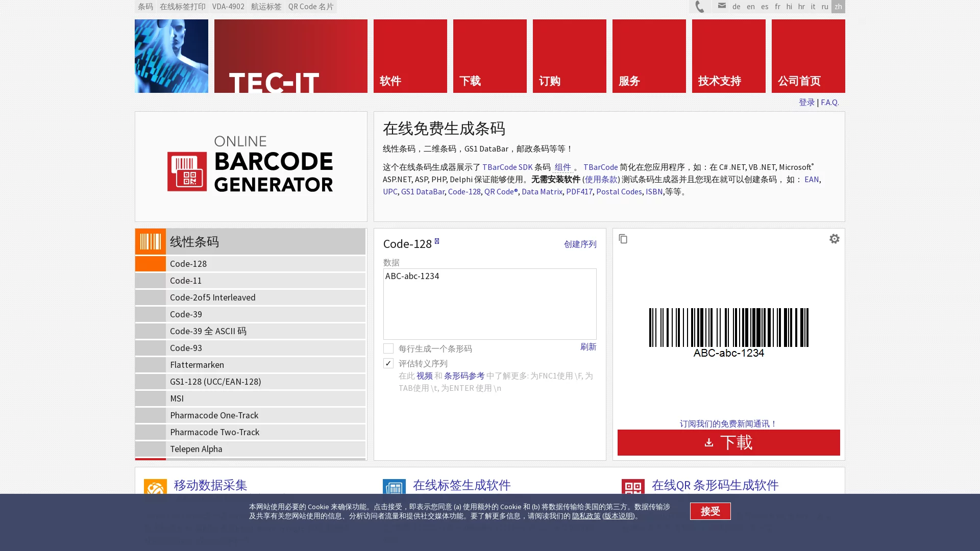Viewport: 980px width, 551px height.
Task: Click the online label software icon
Action: pyautogui.click(x=394, y=488)
